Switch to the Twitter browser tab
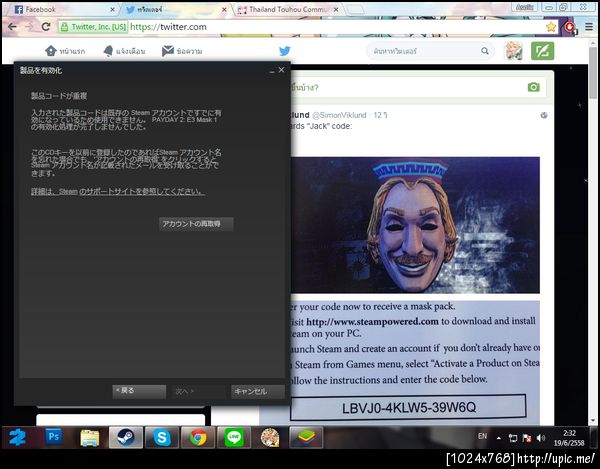 174,10
